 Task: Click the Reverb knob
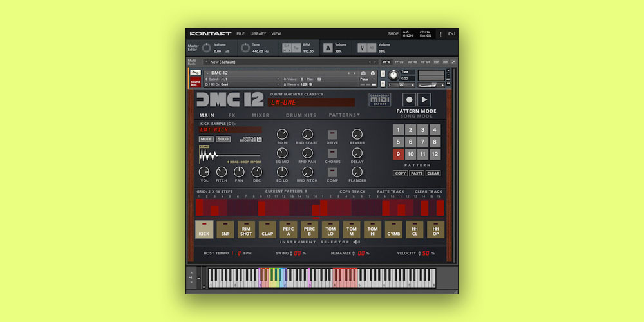click(x=357, y=135)
